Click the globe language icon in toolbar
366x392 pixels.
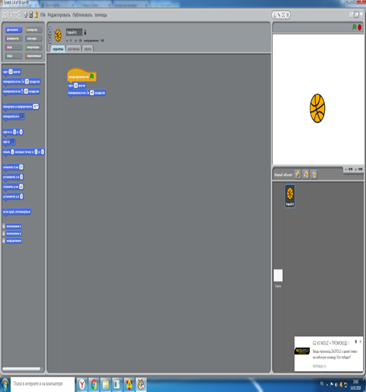point(26,15)
